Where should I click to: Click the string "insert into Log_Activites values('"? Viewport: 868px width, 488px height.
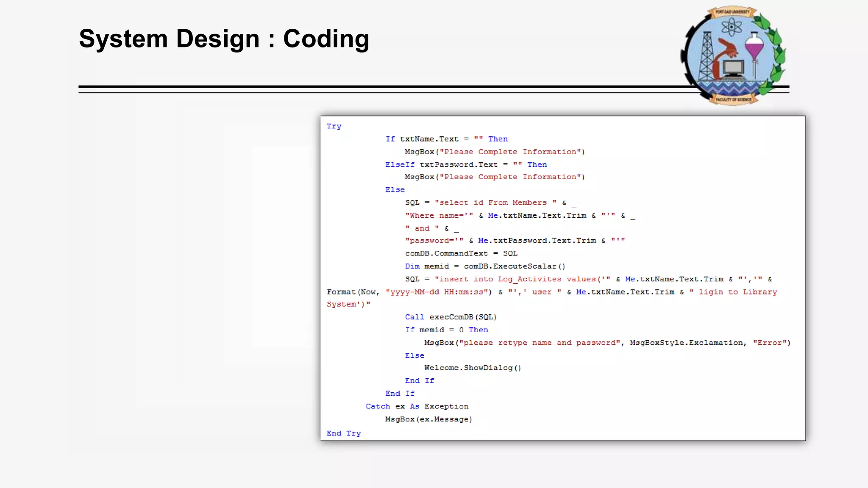point(523,279)
